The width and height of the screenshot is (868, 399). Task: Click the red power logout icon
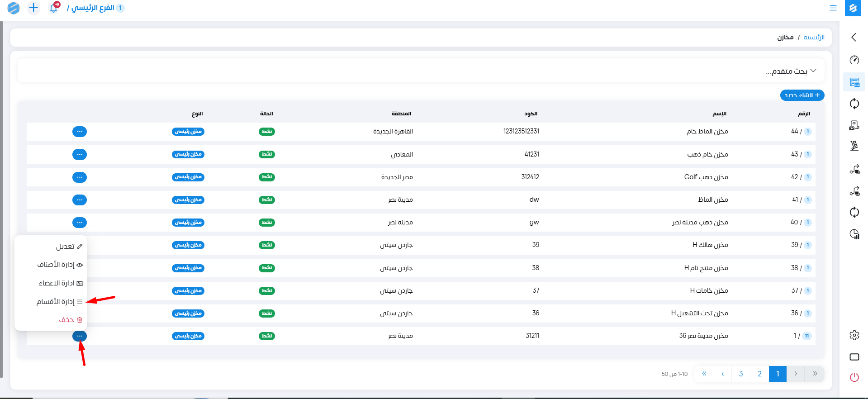[x=854, y=377]
